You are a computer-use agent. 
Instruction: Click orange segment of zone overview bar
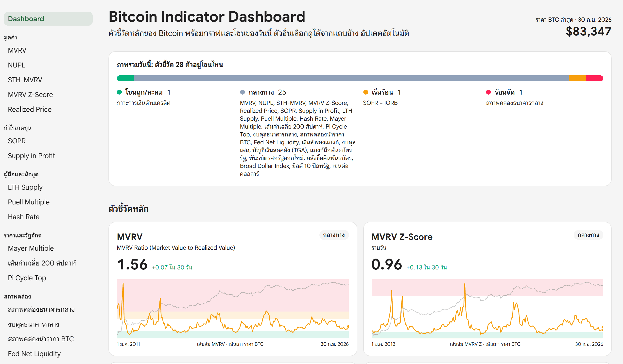point(577,78)
